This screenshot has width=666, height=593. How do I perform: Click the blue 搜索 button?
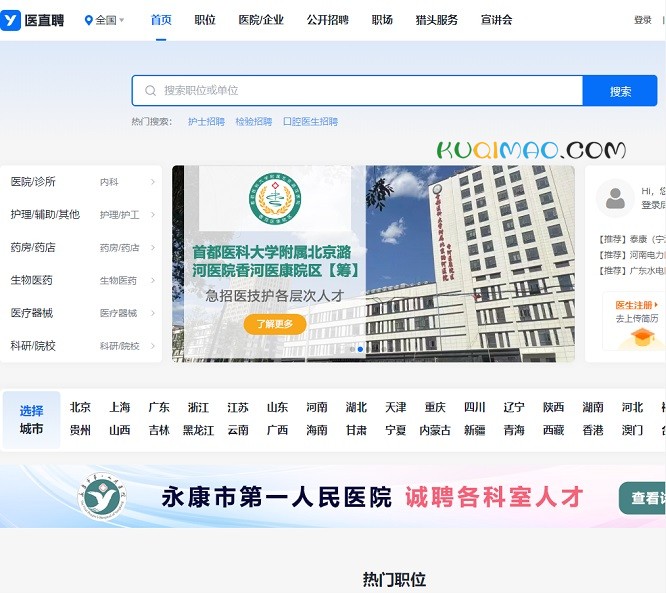(x=620, y=91)
